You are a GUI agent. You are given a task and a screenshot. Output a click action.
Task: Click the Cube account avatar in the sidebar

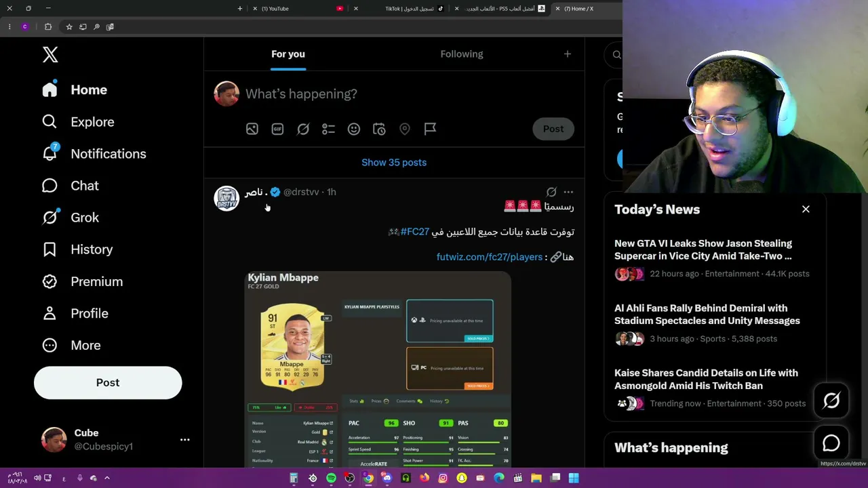tap(54, 440)
